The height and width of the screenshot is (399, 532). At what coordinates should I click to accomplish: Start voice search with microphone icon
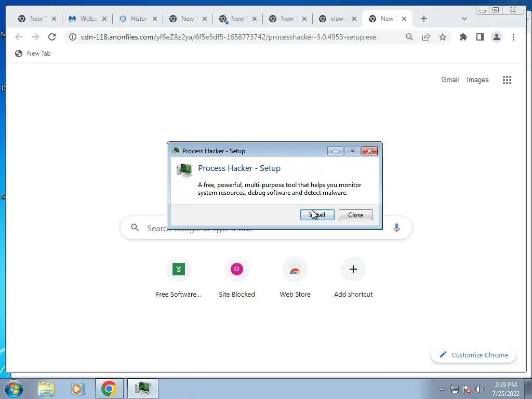click(x=396, y=228)
